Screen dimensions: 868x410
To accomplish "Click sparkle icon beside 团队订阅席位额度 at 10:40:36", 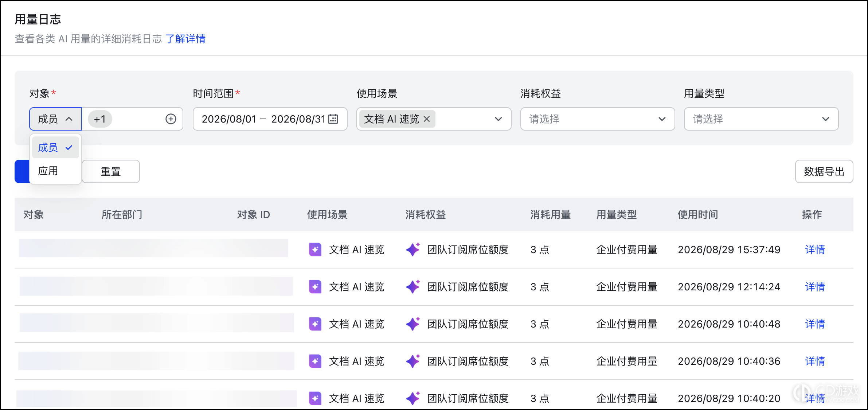I will (x=413, y=361).
